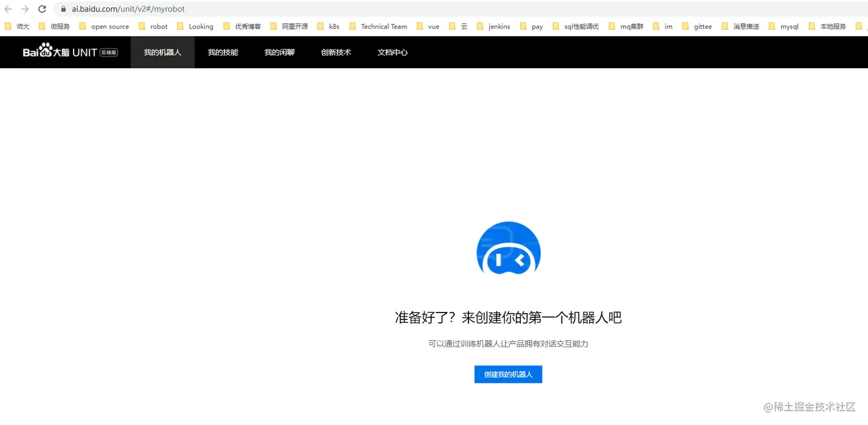Viewport: 868px width, 425px height.
Task: Open the 优秀博客 bookmark folder
Action: click(242, 26)
